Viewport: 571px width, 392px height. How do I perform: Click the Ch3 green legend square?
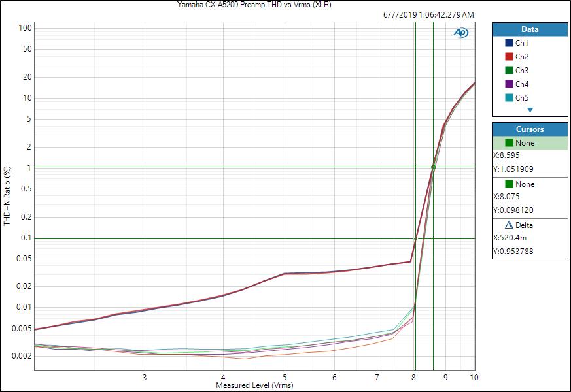click(x=509, y=71)
